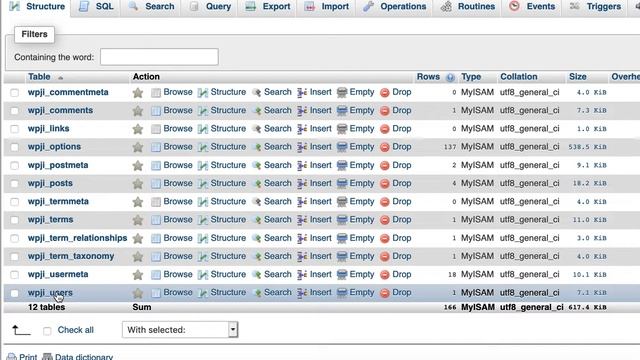Viewport: 640px width, 360px height.
Task: Browse icon for wpji_term_relationships
Action: pyautogui.click(x=156, y=238)
